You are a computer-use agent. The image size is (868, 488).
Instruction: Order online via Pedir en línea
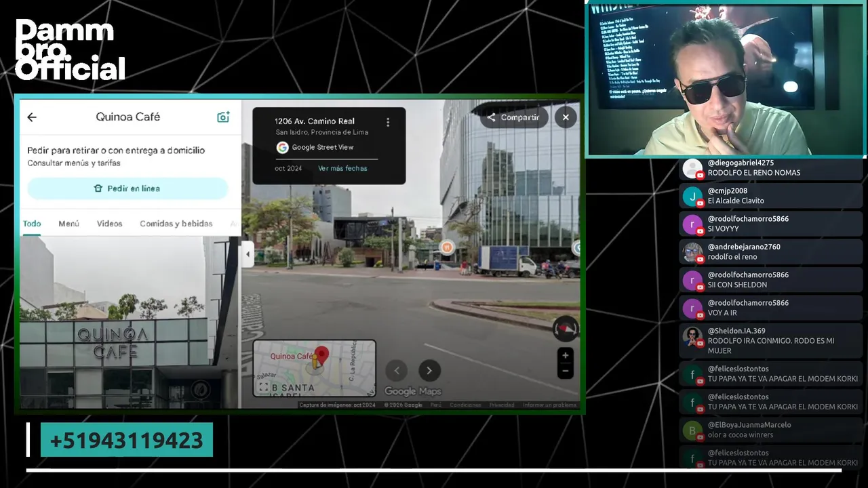pyautogui.click(x=127, y=188)
